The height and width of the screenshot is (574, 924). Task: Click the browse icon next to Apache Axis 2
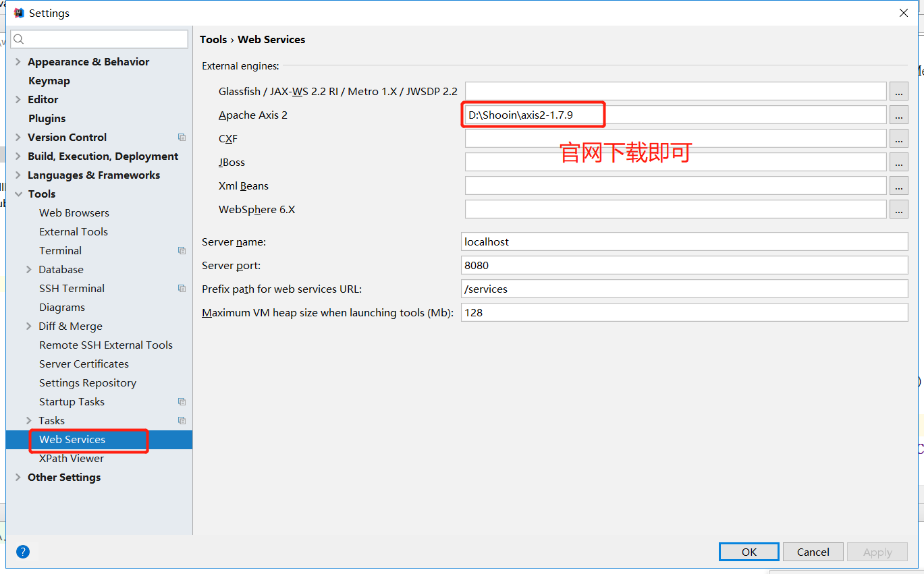(899, 115)
